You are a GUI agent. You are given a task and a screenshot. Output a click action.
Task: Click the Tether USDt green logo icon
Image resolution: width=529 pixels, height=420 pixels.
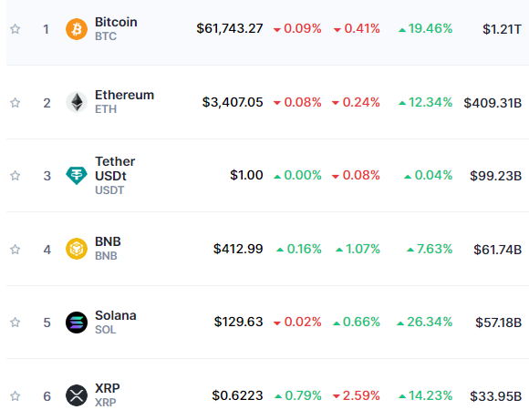point(77,175)
